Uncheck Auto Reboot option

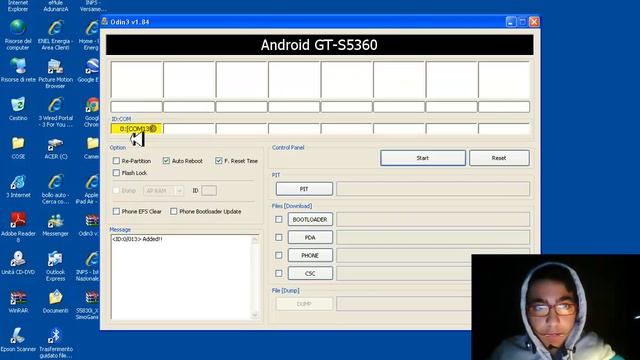click(166, 161)
